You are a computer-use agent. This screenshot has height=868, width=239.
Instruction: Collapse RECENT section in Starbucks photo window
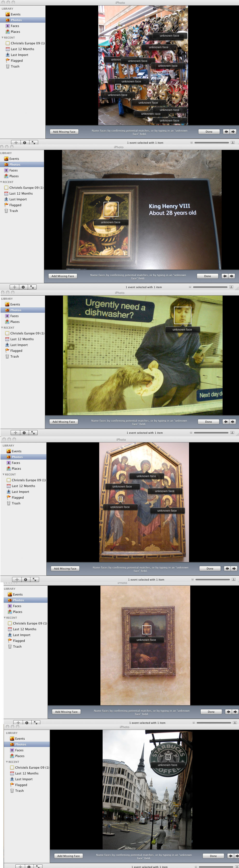point(7,762)
